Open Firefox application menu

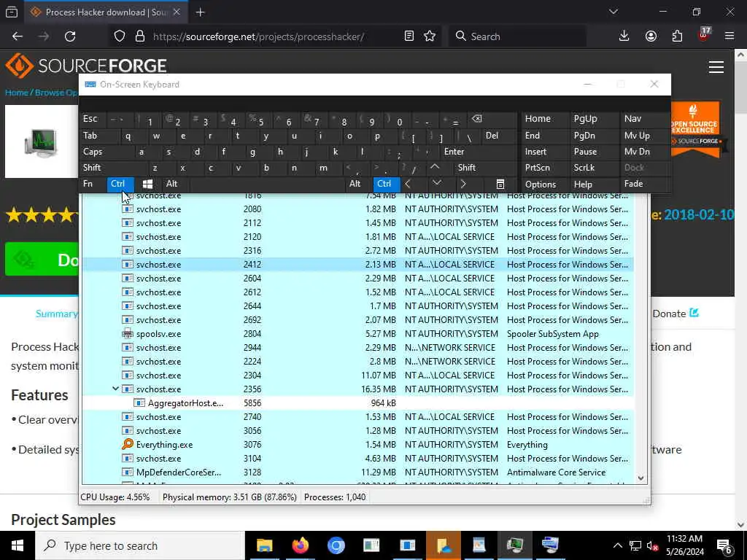(x=729, y=36)
